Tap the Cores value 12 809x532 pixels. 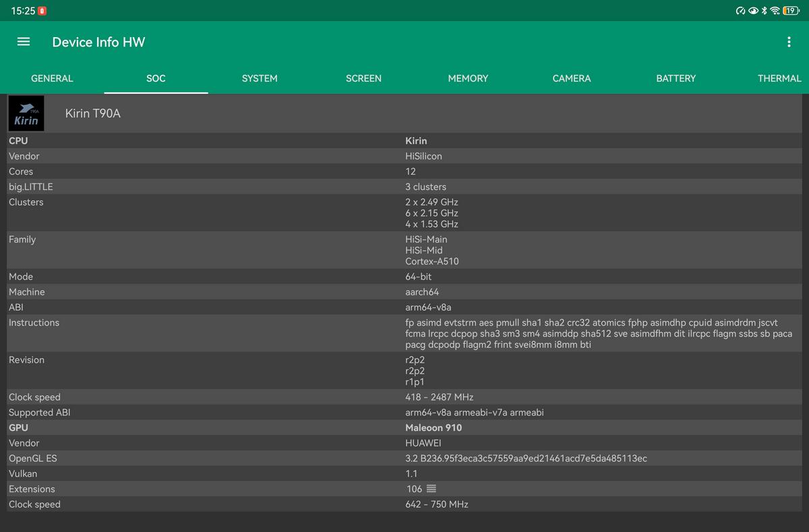coord(411,171)
